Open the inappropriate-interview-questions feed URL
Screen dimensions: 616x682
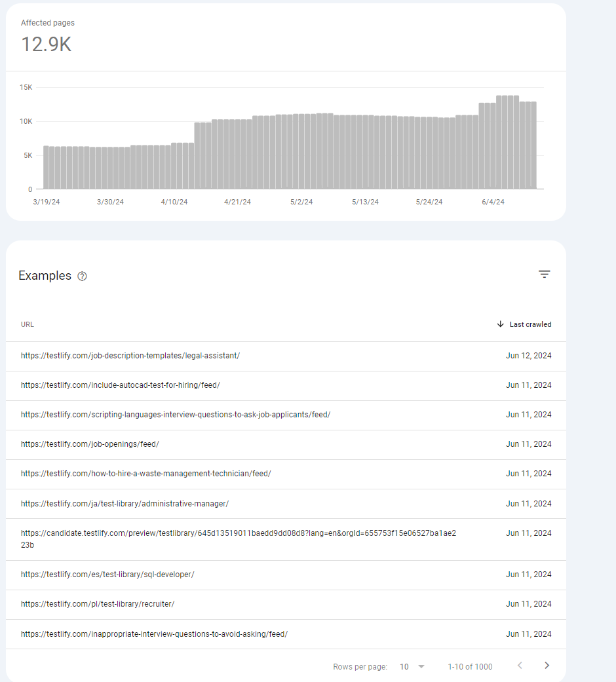[154, 634]
